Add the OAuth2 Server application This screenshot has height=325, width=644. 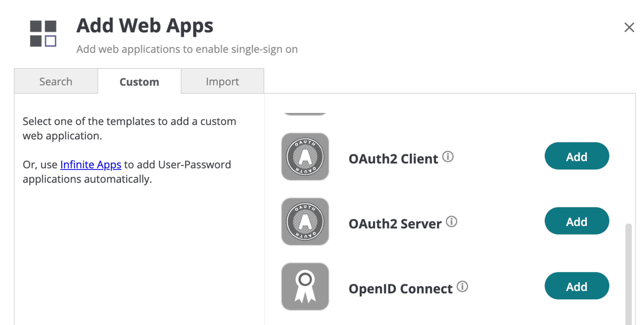pos(577,221)
